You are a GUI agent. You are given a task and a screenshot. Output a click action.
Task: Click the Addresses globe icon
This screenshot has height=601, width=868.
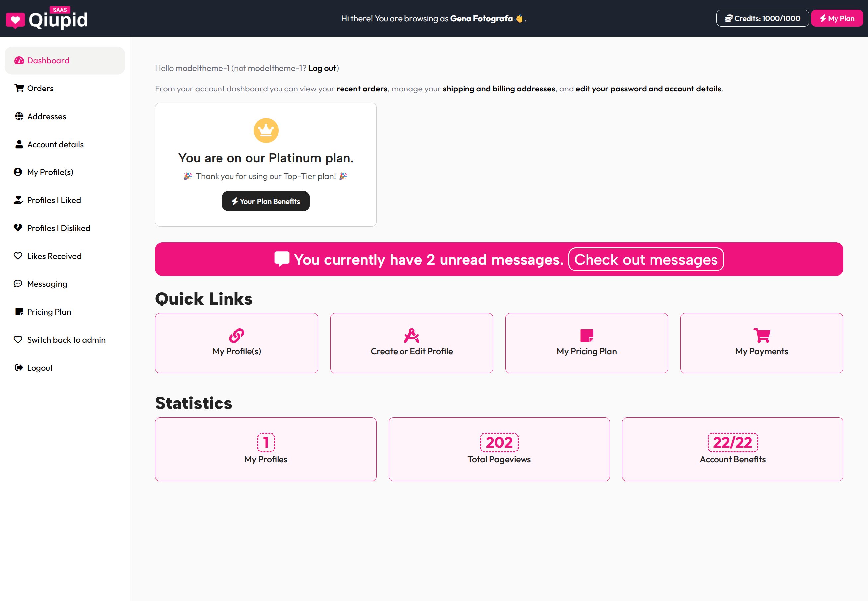click(x=19, y=116)
